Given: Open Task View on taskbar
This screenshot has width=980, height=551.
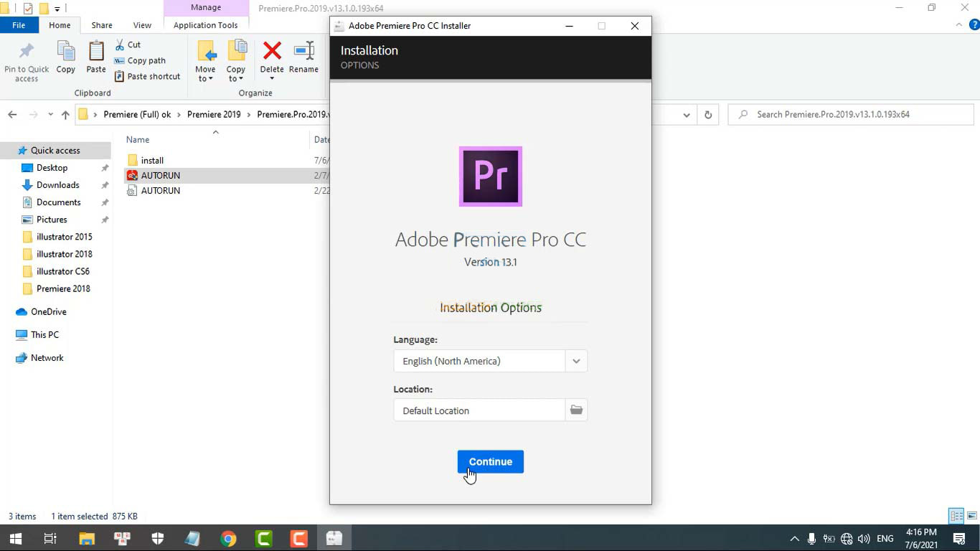Looking at the screenshot, I should (x=50, y=538).
